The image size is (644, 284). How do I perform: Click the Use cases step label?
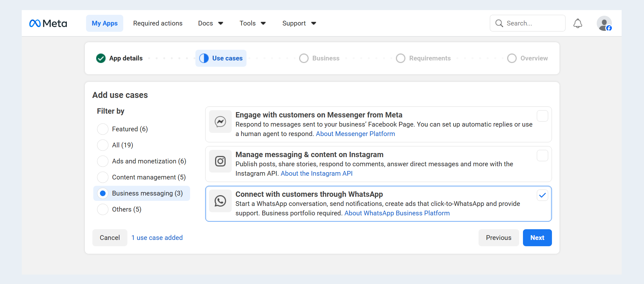click(227, 58)
